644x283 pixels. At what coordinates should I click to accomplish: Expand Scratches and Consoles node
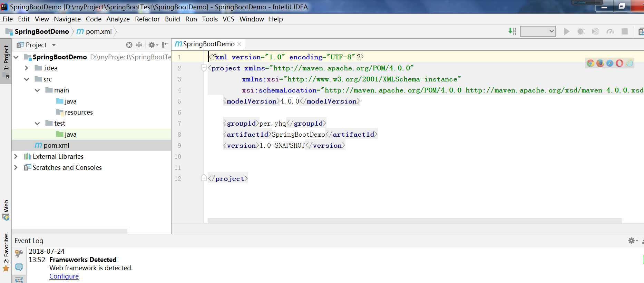(16, 167)
